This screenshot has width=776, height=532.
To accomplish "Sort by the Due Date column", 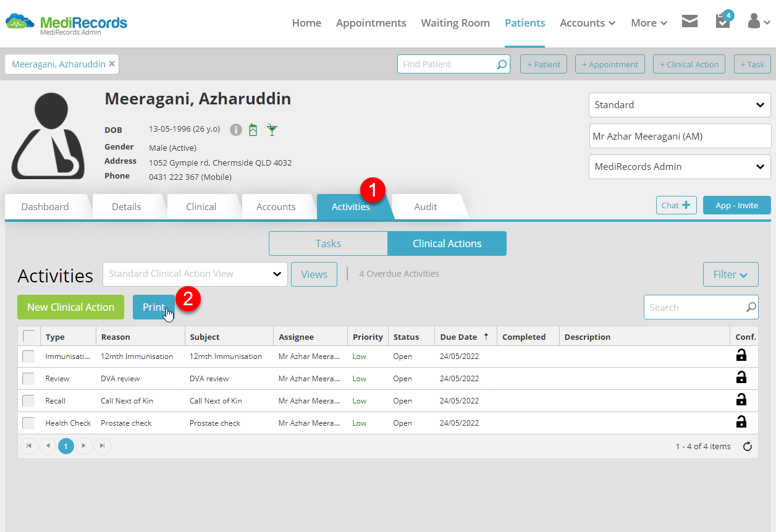I will pyautogui.click(x=465, y=337).
